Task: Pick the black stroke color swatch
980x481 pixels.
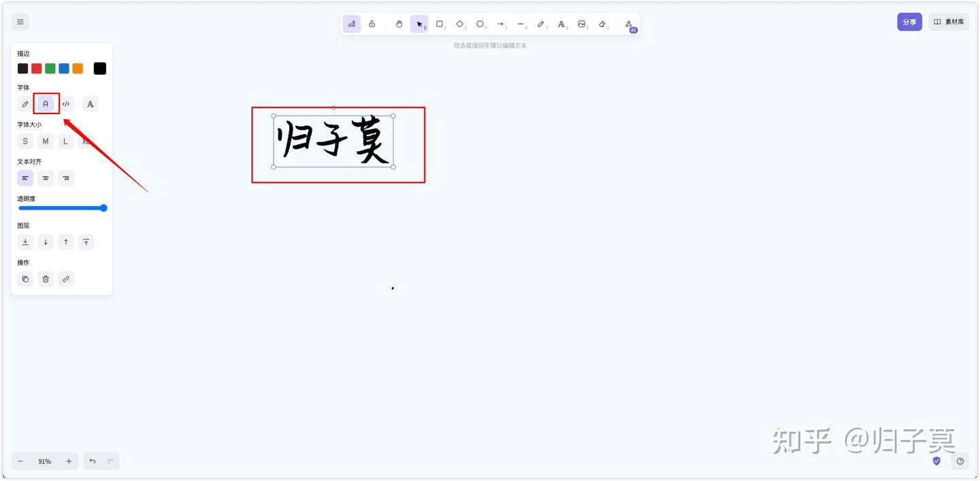Action: click(x=22, y=69)
